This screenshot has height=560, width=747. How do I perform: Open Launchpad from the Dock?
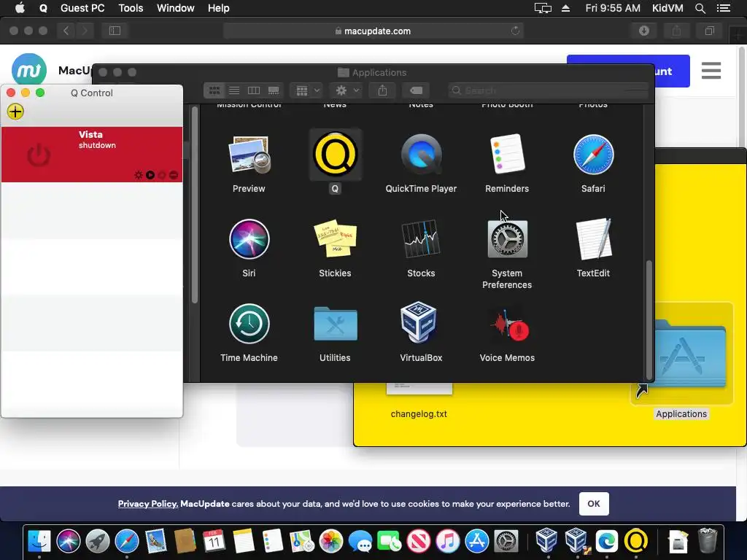98,541
